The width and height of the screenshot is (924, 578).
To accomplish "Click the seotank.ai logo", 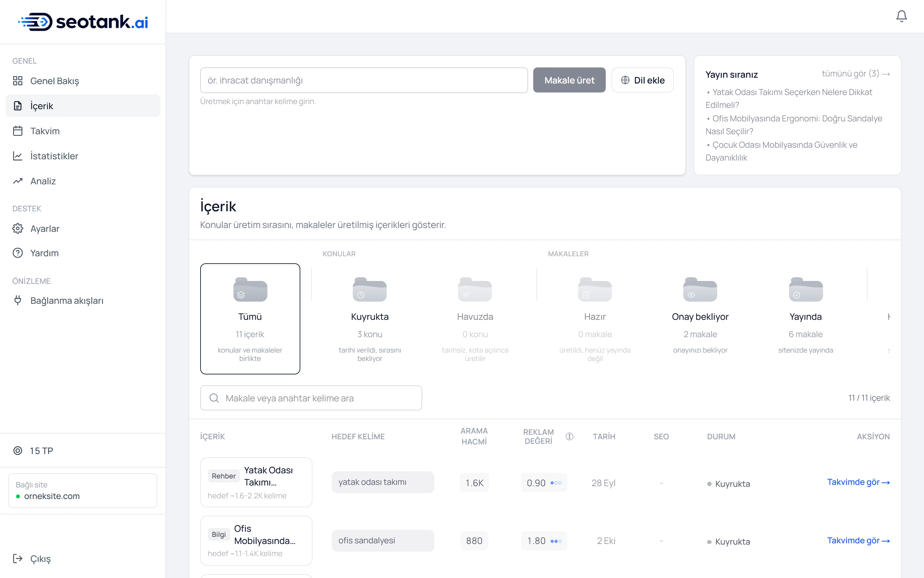I will click(x=83, y=22).
